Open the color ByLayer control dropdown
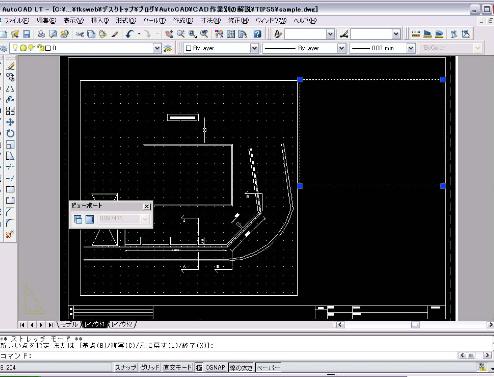The width and height of the screenshot is (494, 377). [x=254, y=48]
